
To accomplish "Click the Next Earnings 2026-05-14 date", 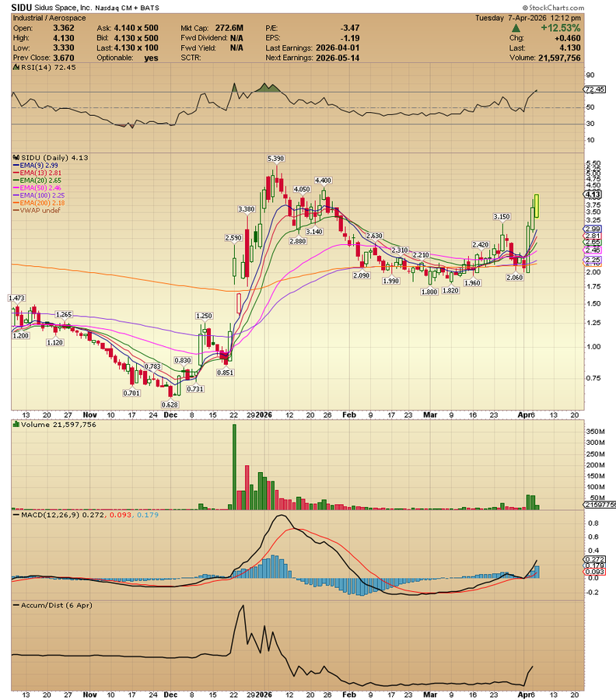I will 338,58.
